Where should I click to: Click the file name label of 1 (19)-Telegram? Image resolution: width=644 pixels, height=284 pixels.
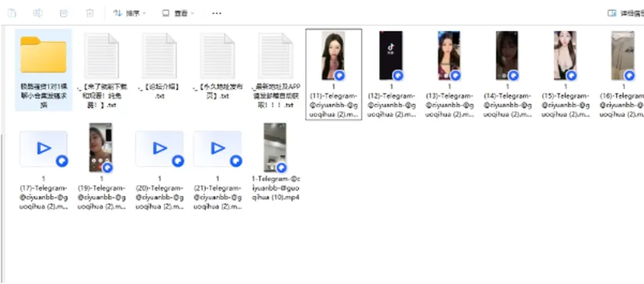tap(101, 193)
